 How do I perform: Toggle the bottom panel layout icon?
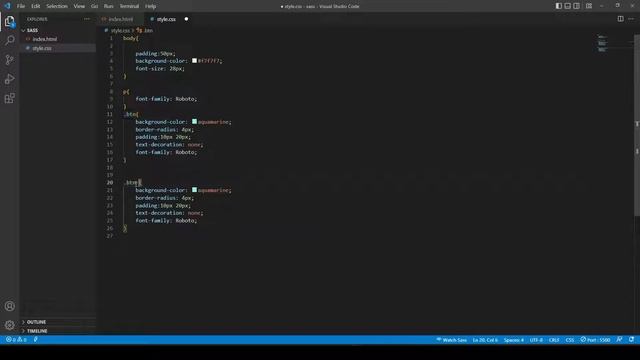coord(567,6)
